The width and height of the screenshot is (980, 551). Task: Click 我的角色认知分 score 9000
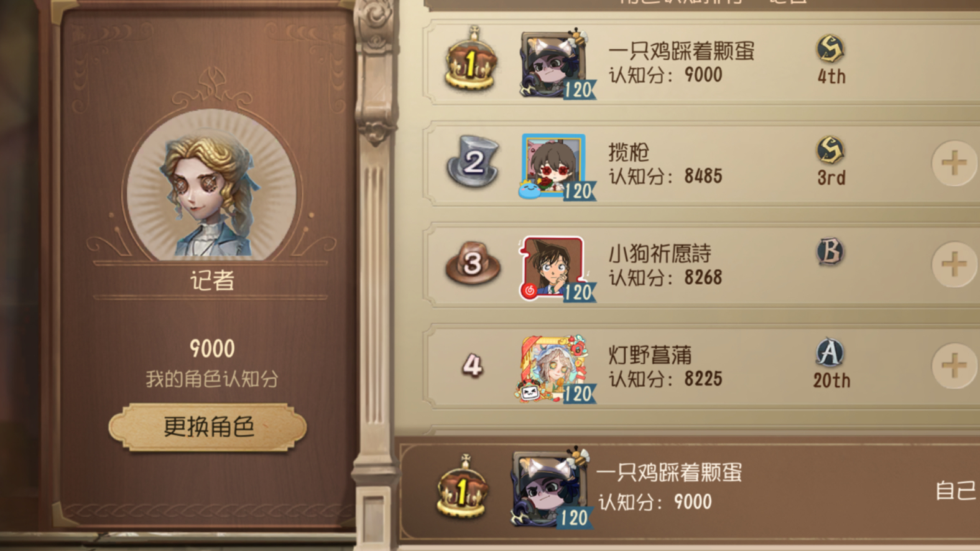click(212, 348)
